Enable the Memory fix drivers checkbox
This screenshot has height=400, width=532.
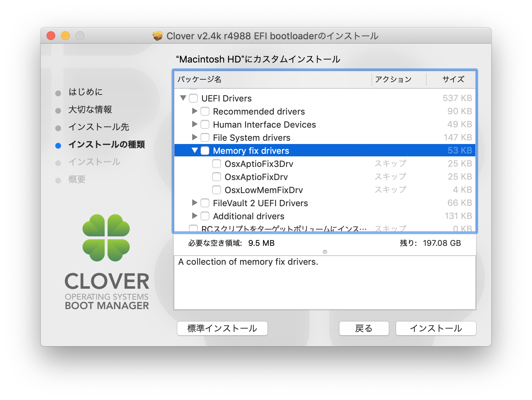[x=205, y=151]
